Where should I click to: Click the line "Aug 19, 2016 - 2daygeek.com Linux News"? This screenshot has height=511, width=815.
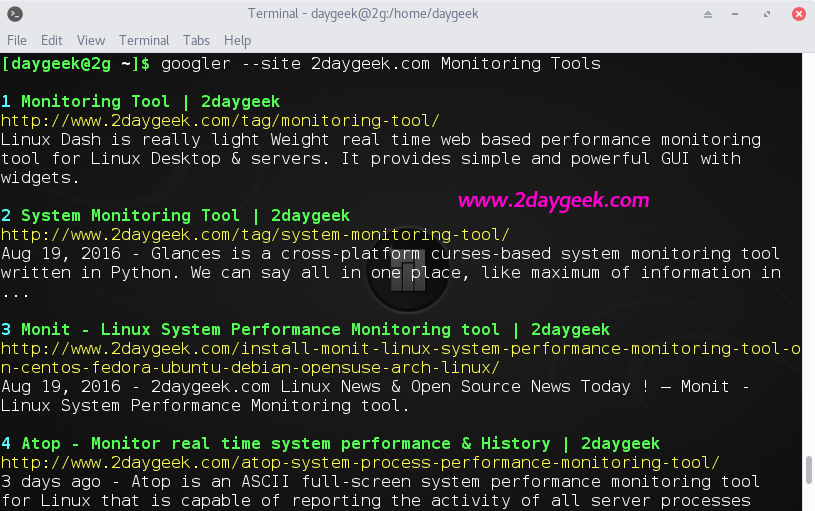pyautogui.click(x=375, y=387)
